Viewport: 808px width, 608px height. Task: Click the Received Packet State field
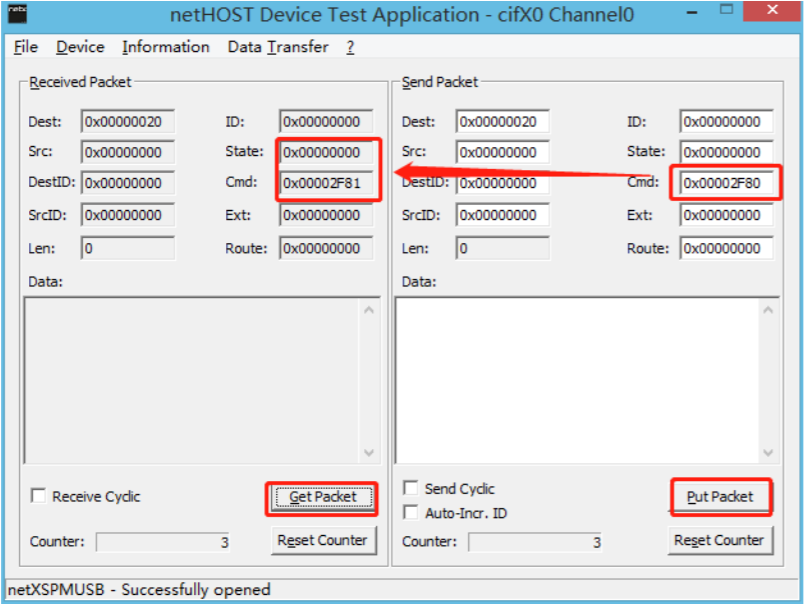tap(326, 153)
